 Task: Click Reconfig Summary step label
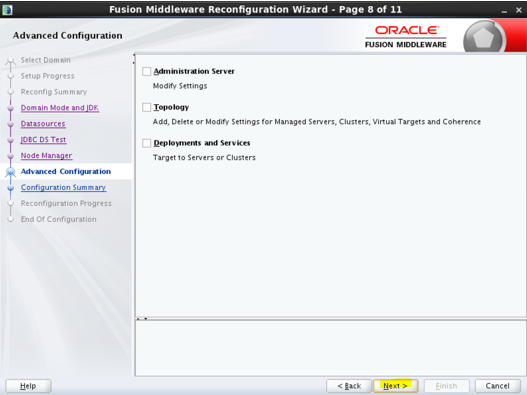pos(54,92)
